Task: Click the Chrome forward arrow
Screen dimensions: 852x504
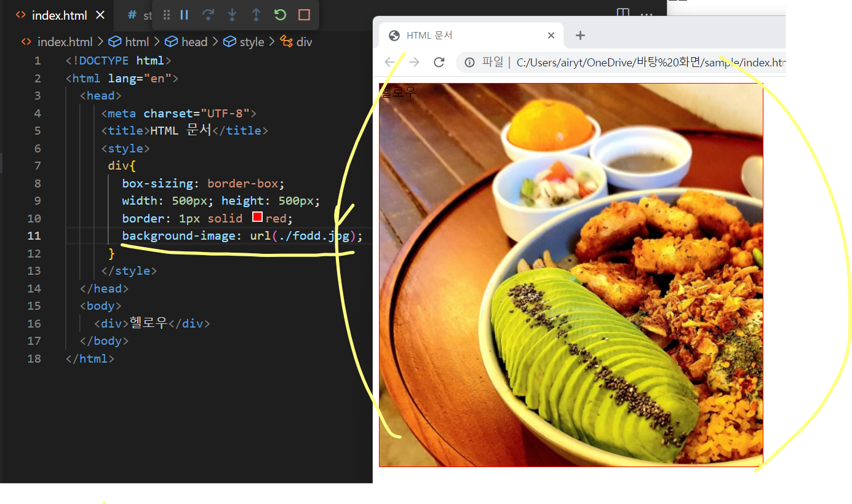Action: tap(415, 62)
